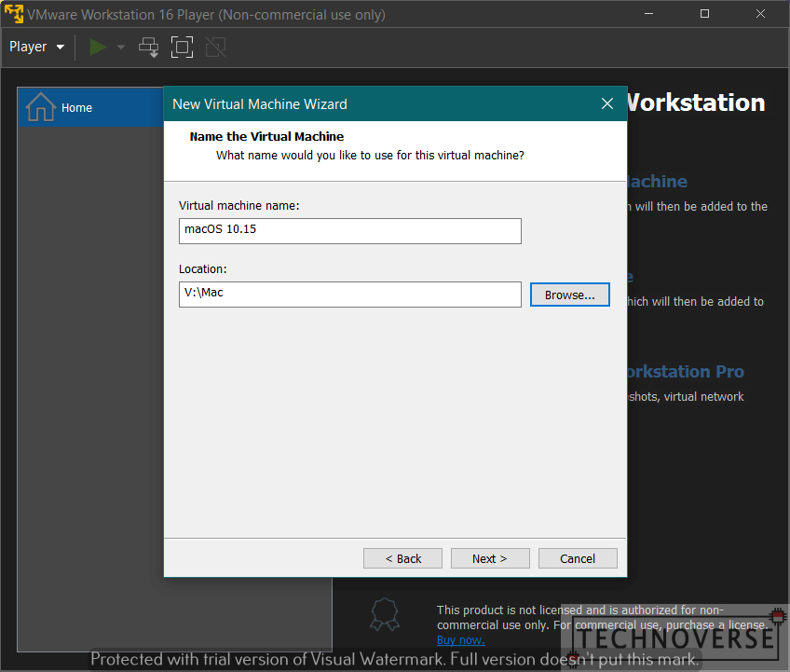Click Send Ctrl+Alt+Del toolbar icon
The image size is (790, 672).
(x=149, y=48)
